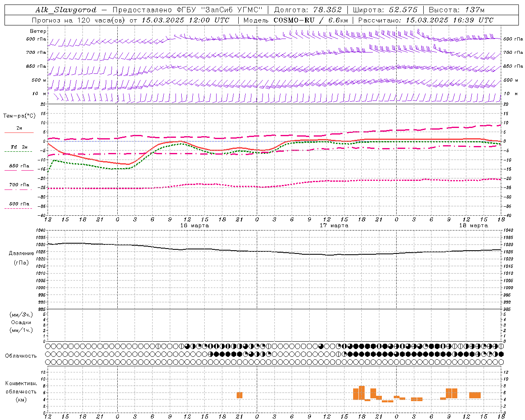
Task: Click the '850 гПа' temperature legend entry
Action: 19,166
